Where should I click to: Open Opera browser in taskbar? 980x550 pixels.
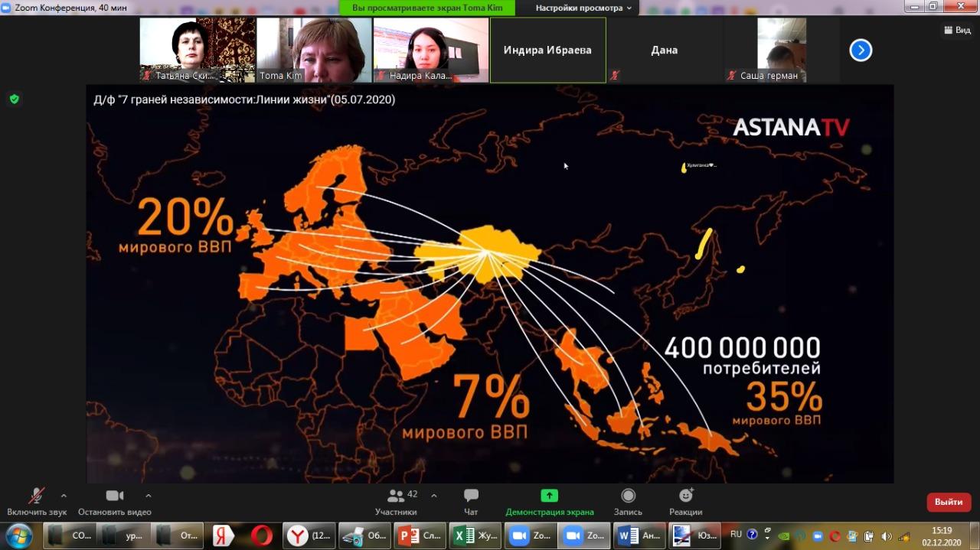coord(261,535)
